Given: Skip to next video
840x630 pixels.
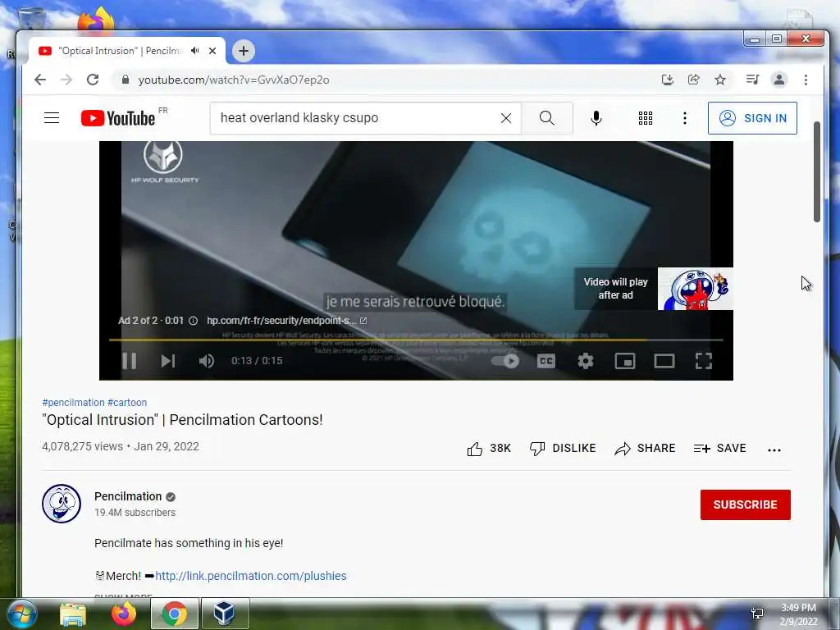Looking at the screenshot, I should [168, 361].
